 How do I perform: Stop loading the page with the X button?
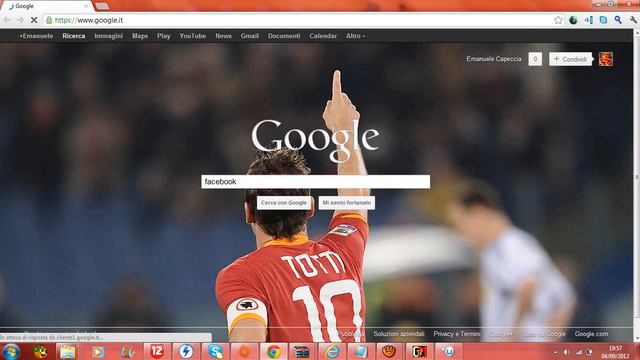pyautogui.click(x=34, y=20)
